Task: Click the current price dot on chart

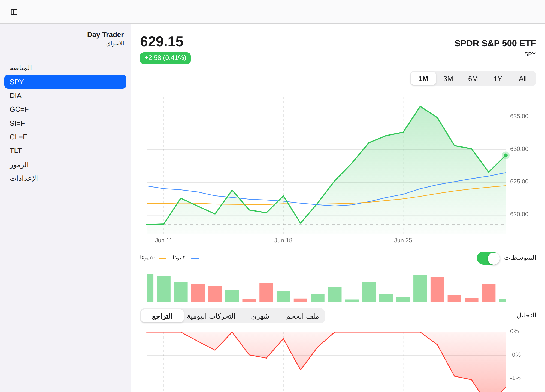Action: click(506, 155)
